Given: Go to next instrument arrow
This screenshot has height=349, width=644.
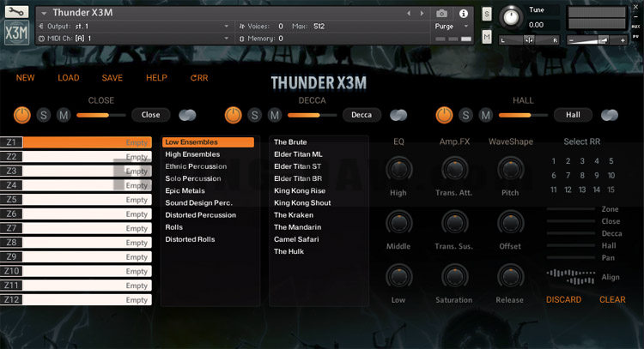Looking at the screenshot, I should pyautogui.click(x=422, y=14).
